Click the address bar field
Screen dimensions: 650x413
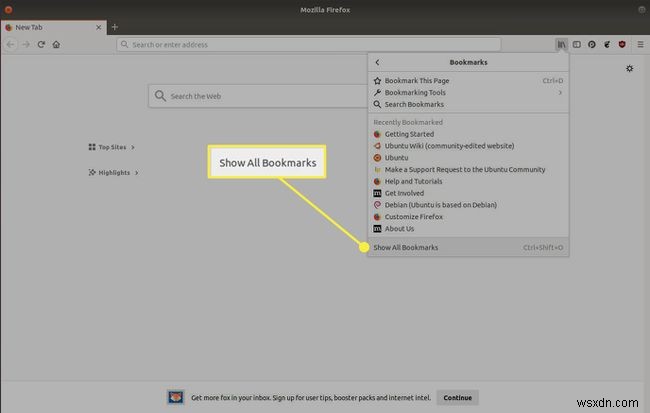pos(309,44)
